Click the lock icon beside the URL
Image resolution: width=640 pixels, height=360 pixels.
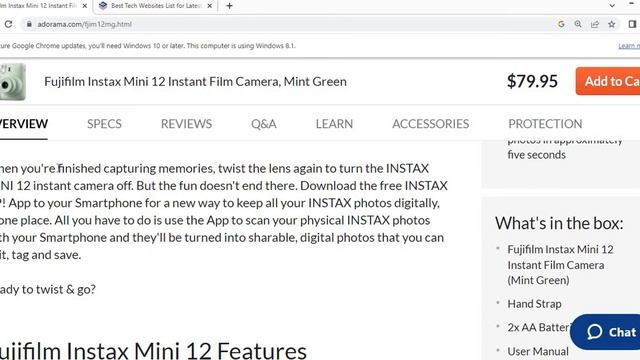(x=29, y=24)
